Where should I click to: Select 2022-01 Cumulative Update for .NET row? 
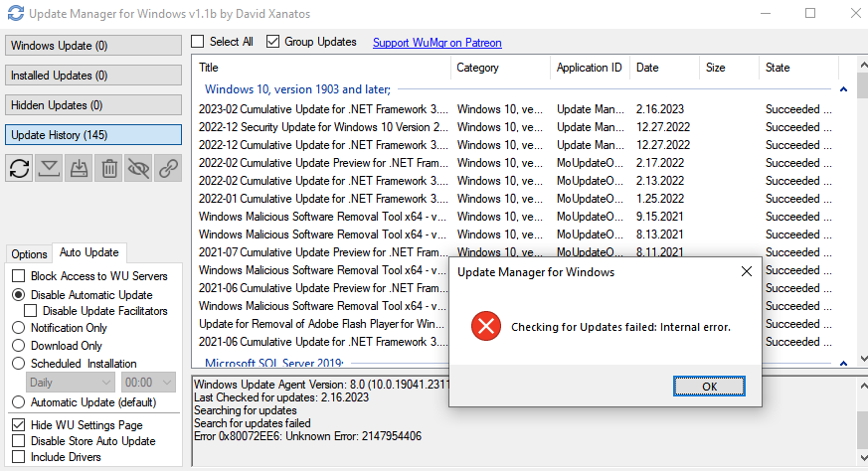[x=515, y=199]
